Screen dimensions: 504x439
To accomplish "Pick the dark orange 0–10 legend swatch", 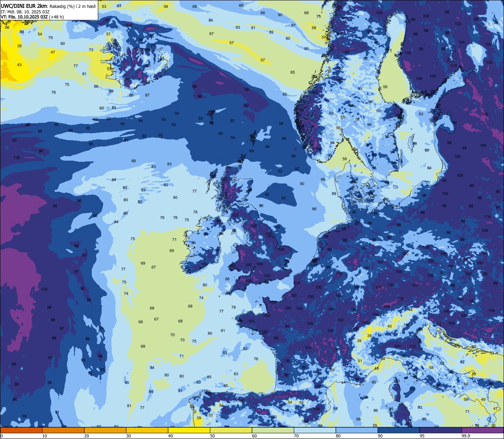I will pyautogui.click(x=21, y=430).
